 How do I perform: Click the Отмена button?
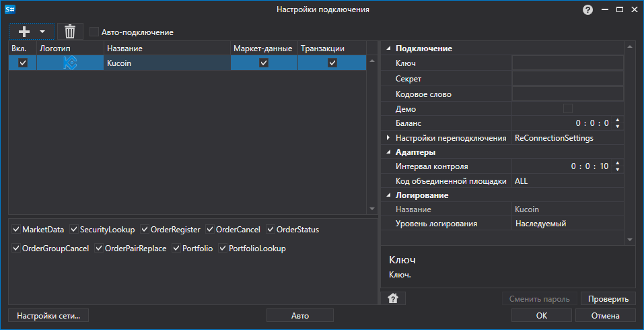[x=606, y=316]
